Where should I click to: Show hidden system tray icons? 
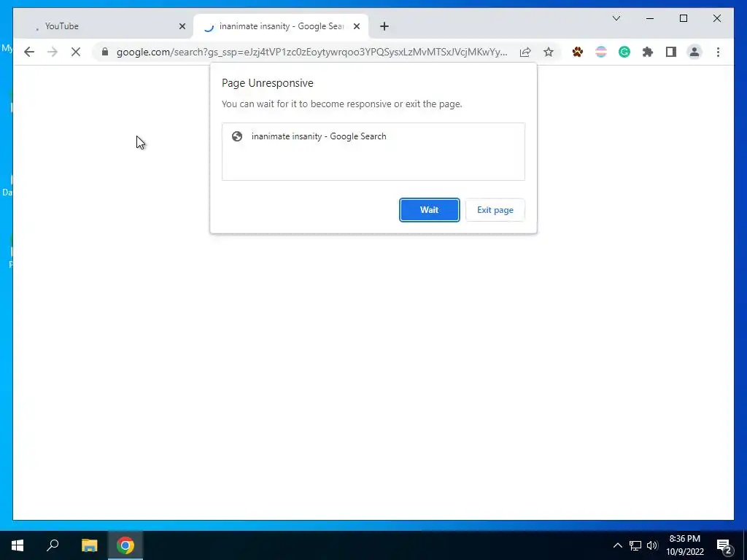click(617, 545)
